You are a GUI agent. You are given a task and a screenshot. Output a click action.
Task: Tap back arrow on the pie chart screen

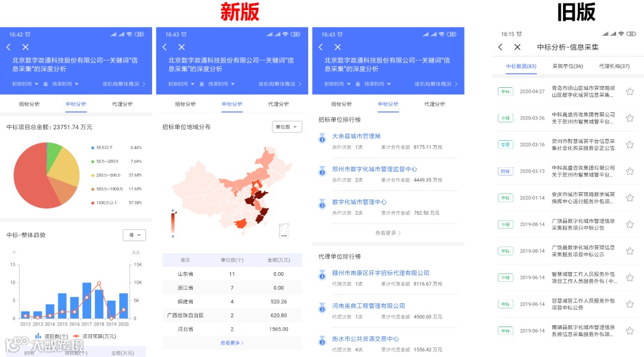8,47
